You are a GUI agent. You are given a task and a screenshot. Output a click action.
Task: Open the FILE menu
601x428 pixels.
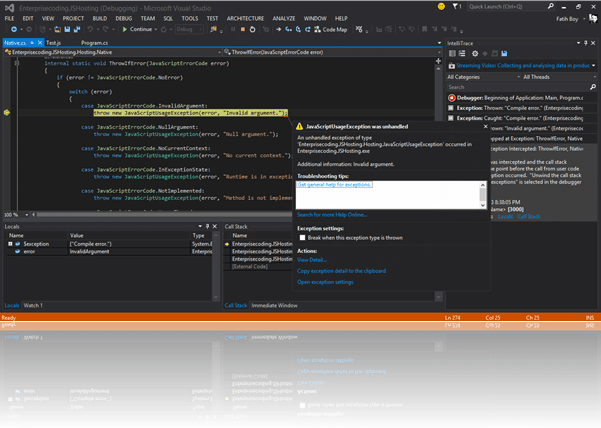tap(9, 18)
